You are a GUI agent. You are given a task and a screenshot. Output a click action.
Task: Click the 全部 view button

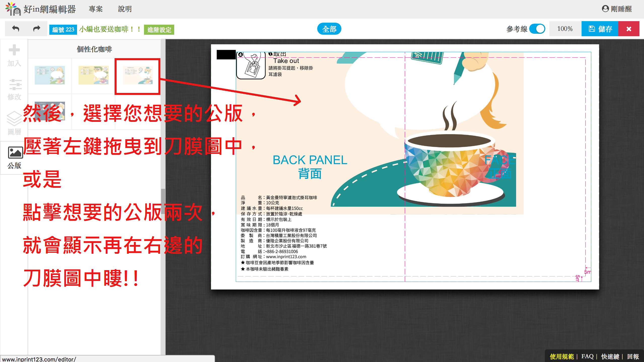pyautogui.click(x=329, y=29)
